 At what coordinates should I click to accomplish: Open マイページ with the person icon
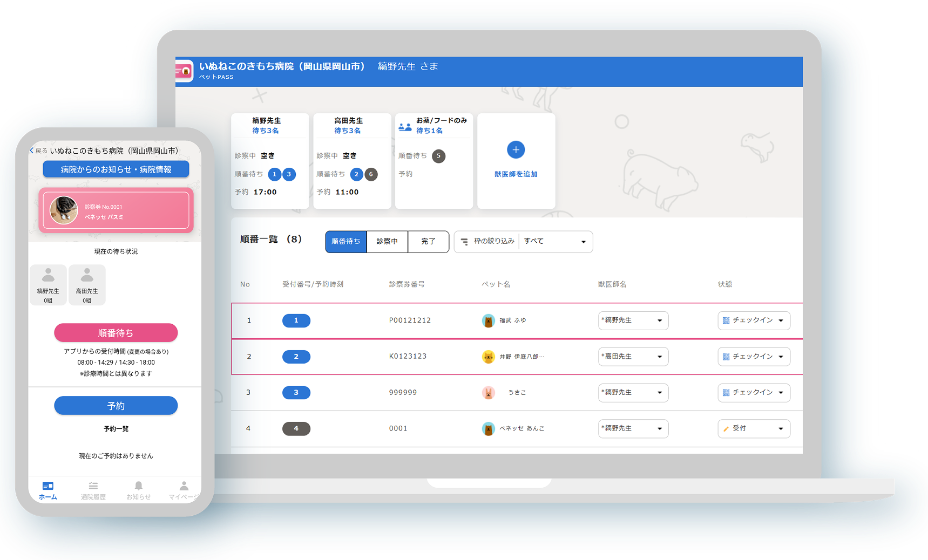tap(184, 485)
